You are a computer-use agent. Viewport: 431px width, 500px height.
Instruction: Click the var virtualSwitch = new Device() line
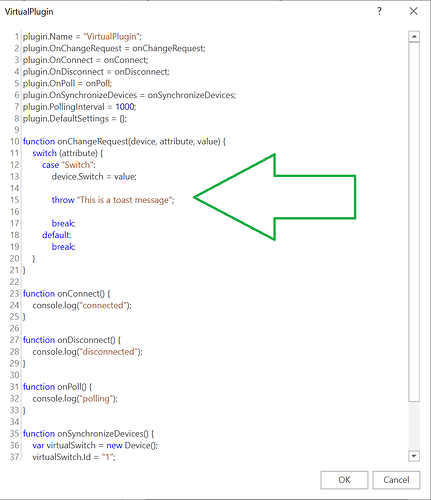coord(95,445)
